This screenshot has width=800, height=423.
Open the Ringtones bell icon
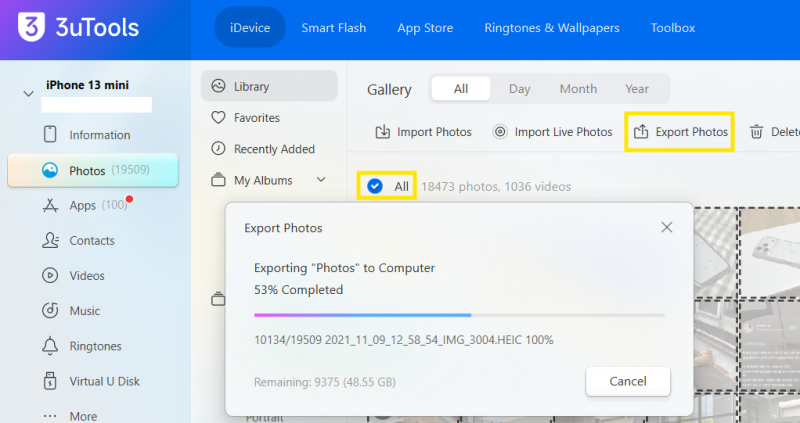(x=50, y=346)
